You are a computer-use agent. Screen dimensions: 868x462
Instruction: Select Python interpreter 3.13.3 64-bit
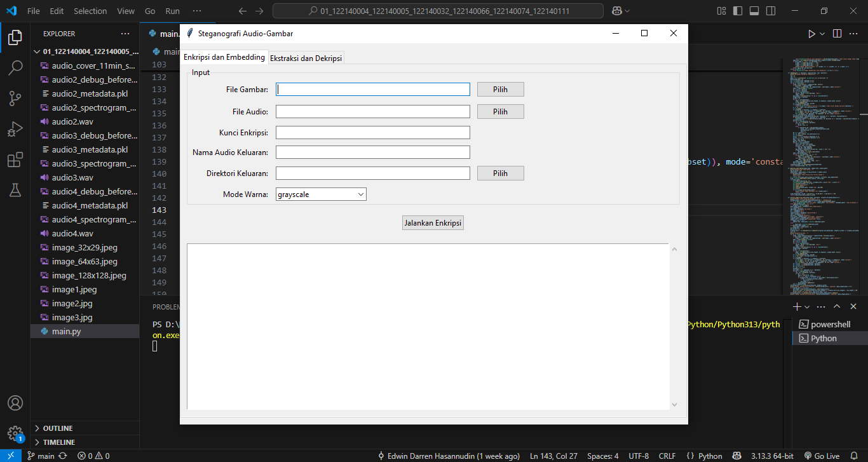tap(772, 456)
